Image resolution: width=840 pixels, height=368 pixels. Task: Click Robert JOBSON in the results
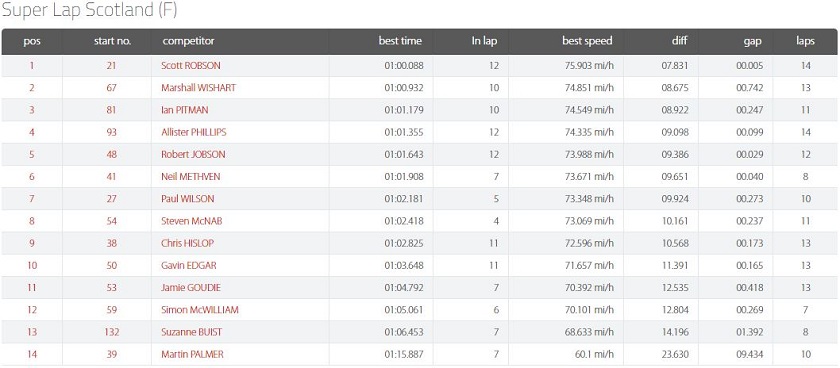pyautogui.click(x=193, y=154)
